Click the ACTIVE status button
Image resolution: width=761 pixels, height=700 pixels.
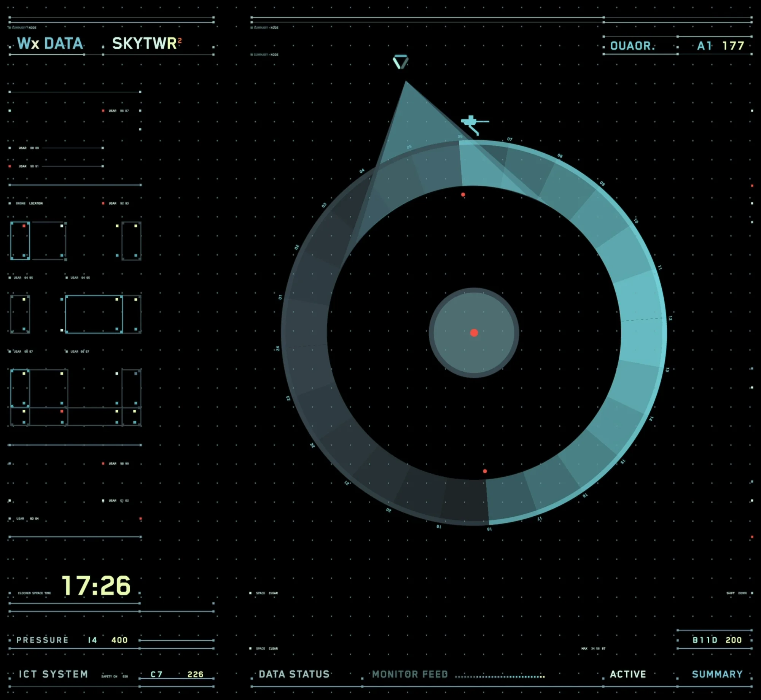[628, 675]
